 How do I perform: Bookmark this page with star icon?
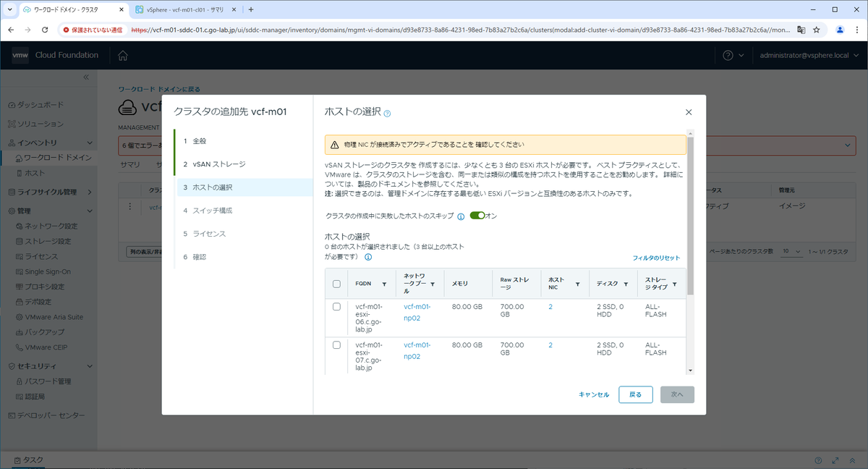[x=817, y=30]
